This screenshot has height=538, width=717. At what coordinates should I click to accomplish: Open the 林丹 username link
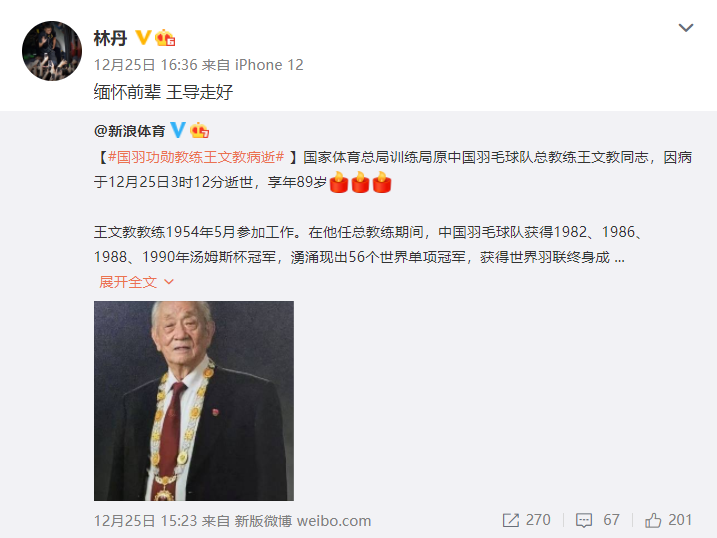coord(110,38)
